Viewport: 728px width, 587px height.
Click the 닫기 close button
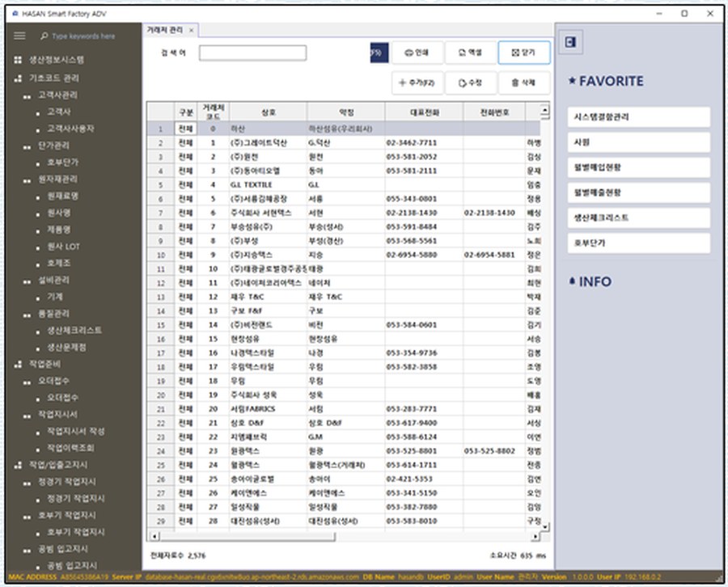tap(523, 53)
